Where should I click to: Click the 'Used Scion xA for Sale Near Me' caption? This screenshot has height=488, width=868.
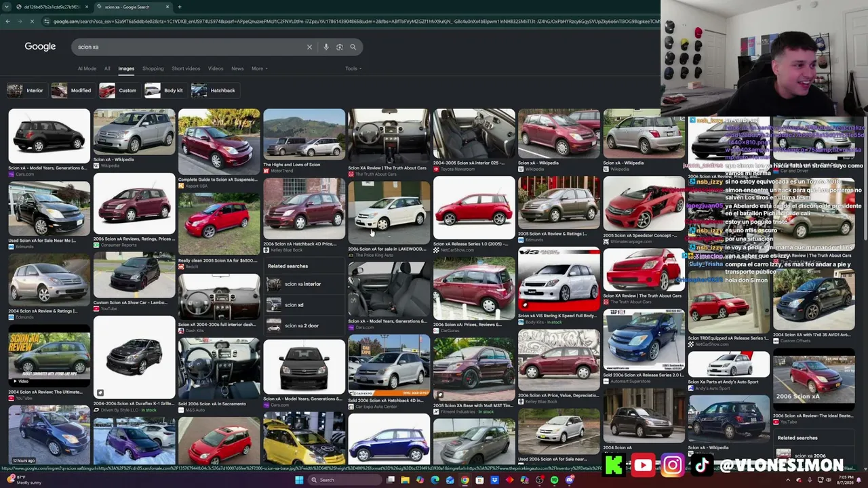pyautogui.click(x=42, y=241)
